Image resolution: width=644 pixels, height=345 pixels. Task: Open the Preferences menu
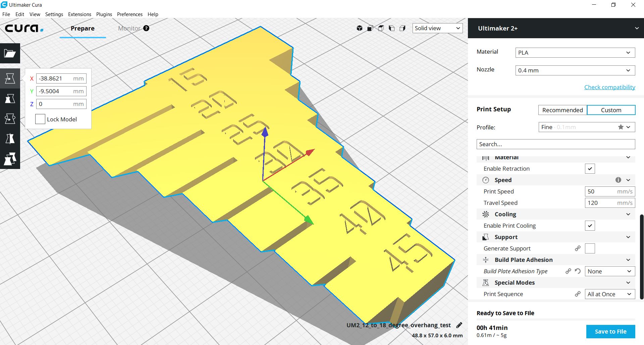[x=130, y=14]
